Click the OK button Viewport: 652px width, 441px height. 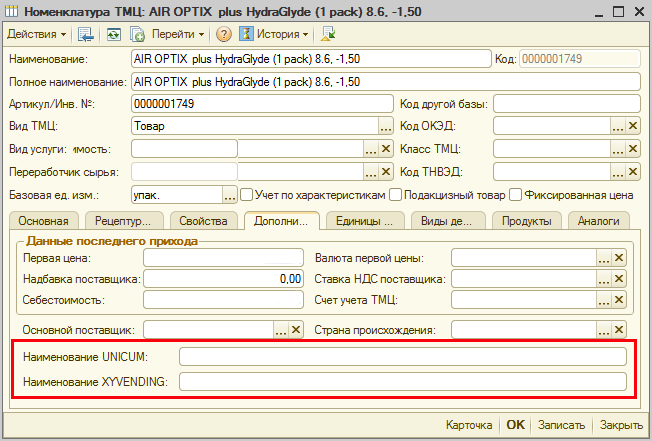tap(515, 424)
